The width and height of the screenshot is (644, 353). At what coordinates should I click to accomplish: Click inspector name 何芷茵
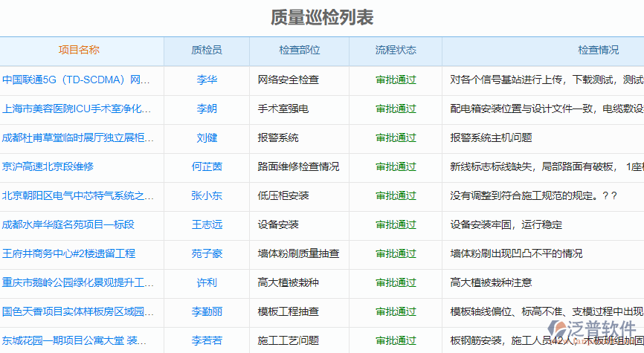[x=207, y=166]
